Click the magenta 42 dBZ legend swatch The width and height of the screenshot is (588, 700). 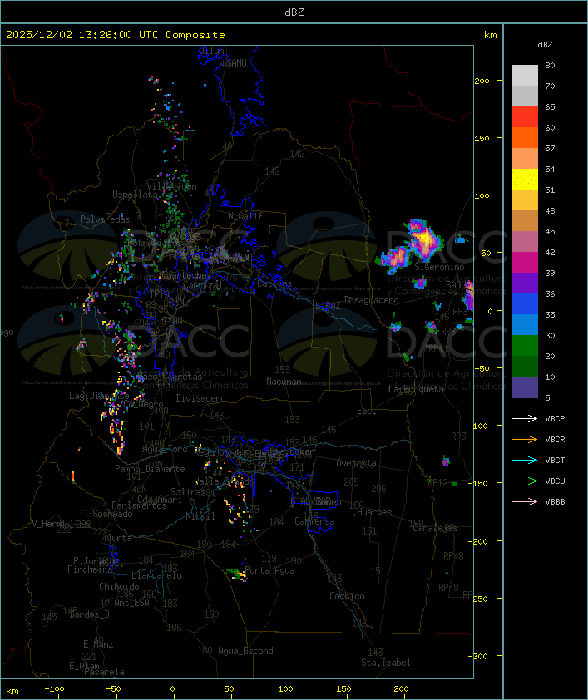[525, 262]
